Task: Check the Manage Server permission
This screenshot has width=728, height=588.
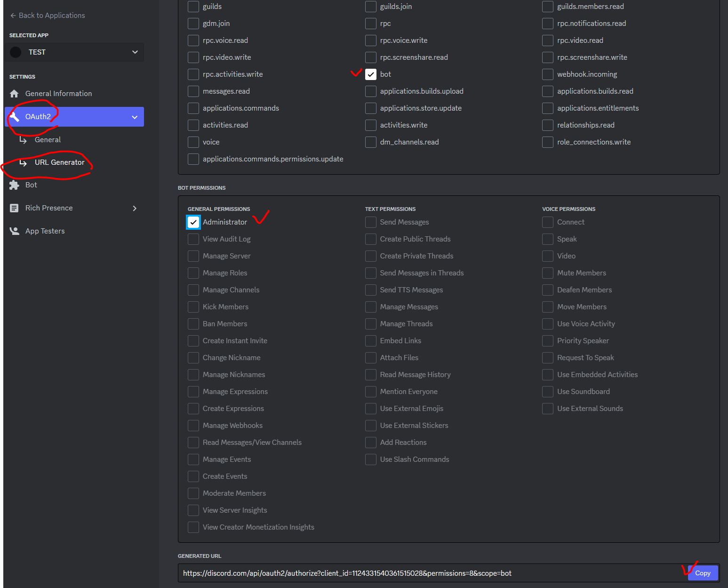Action: (x=193, y=256)
